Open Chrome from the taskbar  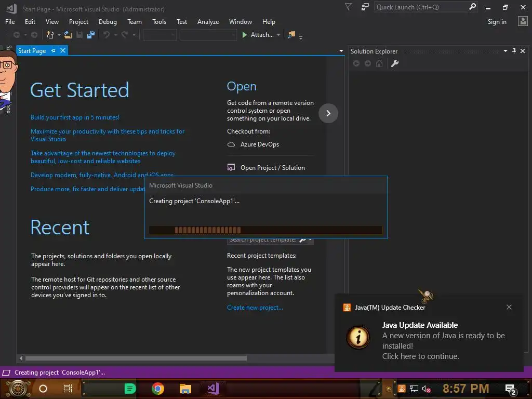coord(158,389)
